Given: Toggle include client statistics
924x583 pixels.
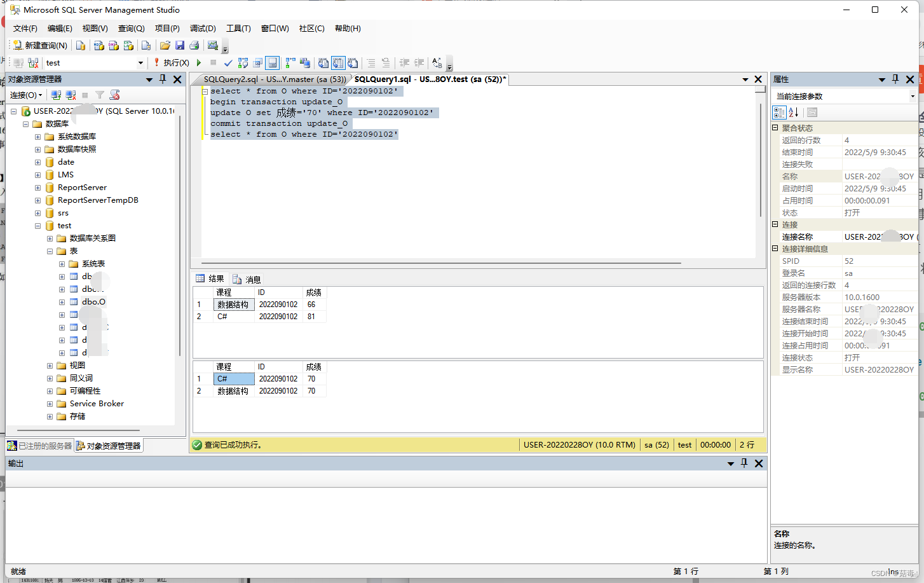Looking at the screenshot, I should click(305, 63).
